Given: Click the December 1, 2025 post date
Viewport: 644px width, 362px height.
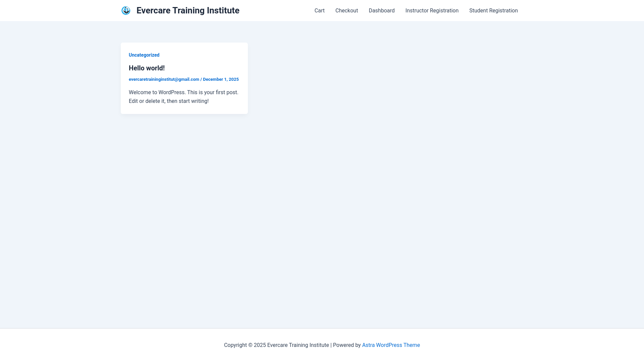Looking at the screenshot, I should pyautogui.click(x=221, y=79).
